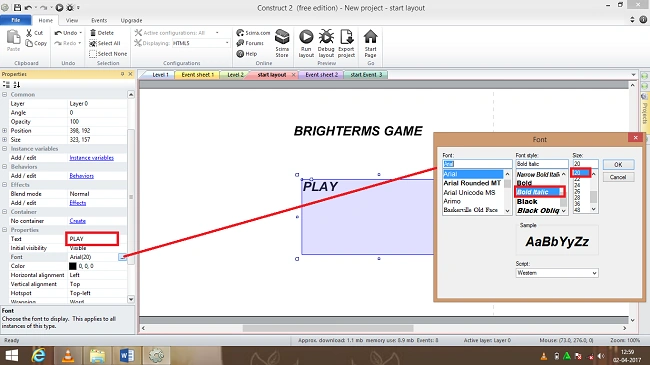Click the Run layout play icon

[x=306, y=37]
